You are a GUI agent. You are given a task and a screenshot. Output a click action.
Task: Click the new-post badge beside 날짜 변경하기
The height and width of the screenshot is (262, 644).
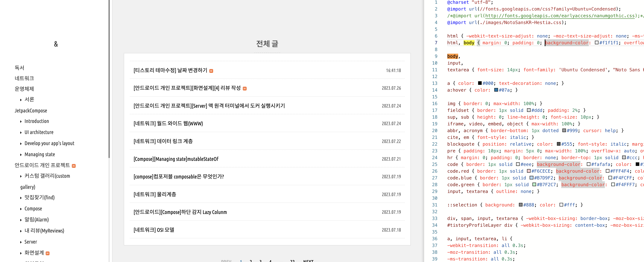pyautogui.click(x=211, y=71)
